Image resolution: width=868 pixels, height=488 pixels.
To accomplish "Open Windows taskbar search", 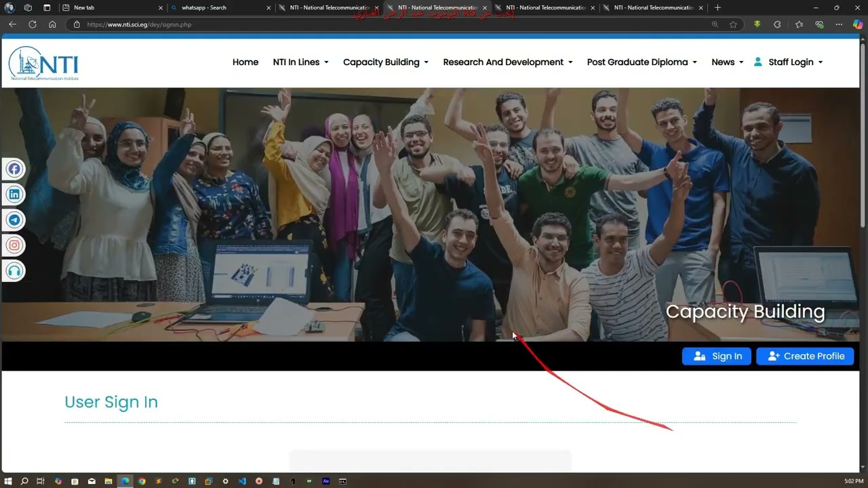I will [24, 481].
